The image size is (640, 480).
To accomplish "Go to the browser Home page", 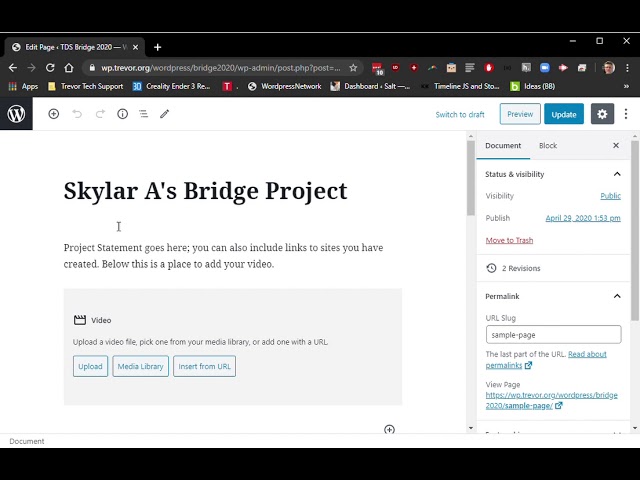I will click(x=69, y=68).
